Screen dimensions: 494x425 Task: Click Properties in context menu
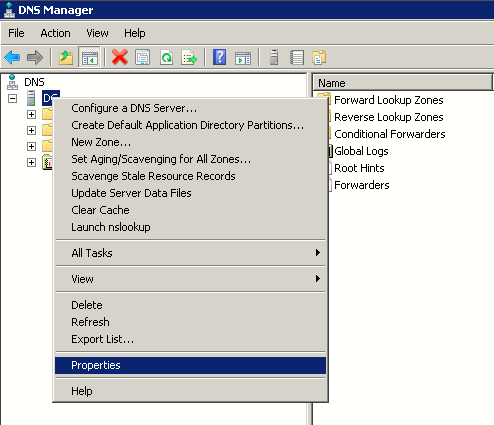(190, 365)
